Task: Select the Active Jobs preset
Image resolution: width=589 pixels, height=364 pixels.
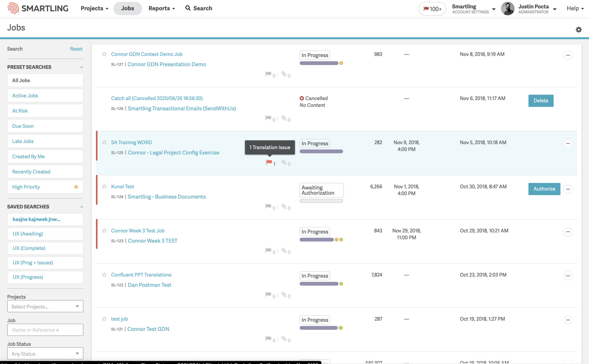Action: point(45,96)
